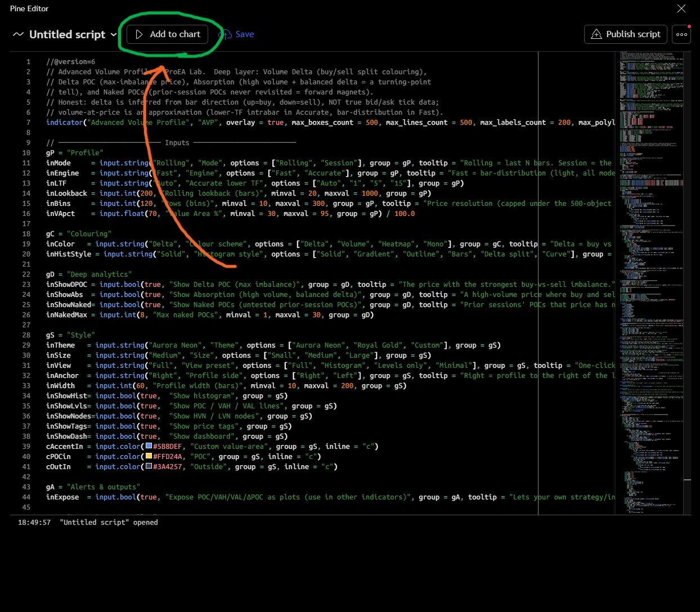Click the gA = "Alerts & outputs" line
Screen dimensions: 700x612
pyautogui.click(x=93, y=487)
